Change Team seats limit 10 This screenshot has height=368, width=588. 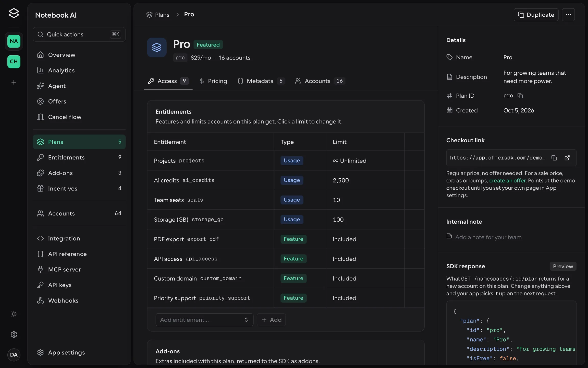pos(336,200)
